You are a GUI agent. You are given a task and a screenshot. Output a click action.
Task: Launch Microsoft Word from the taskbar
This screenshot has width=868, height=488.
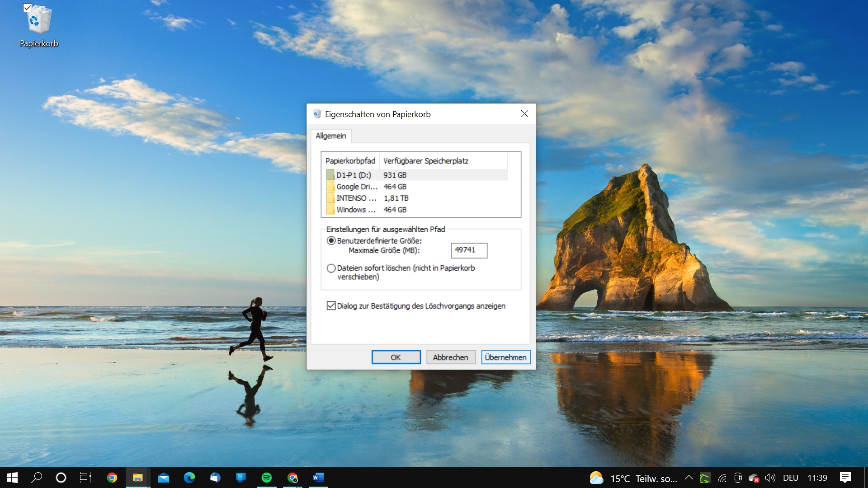[x=319, y=478]
